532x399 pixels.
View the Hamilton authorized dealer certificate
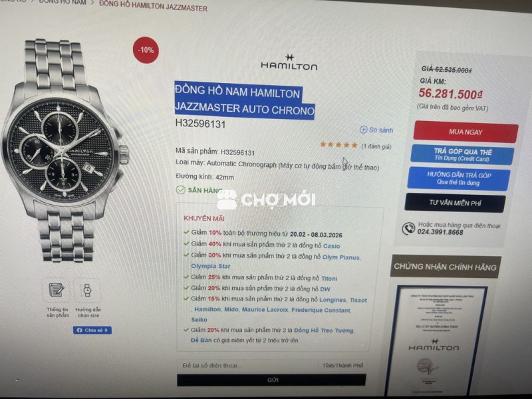tap(436, 341)
